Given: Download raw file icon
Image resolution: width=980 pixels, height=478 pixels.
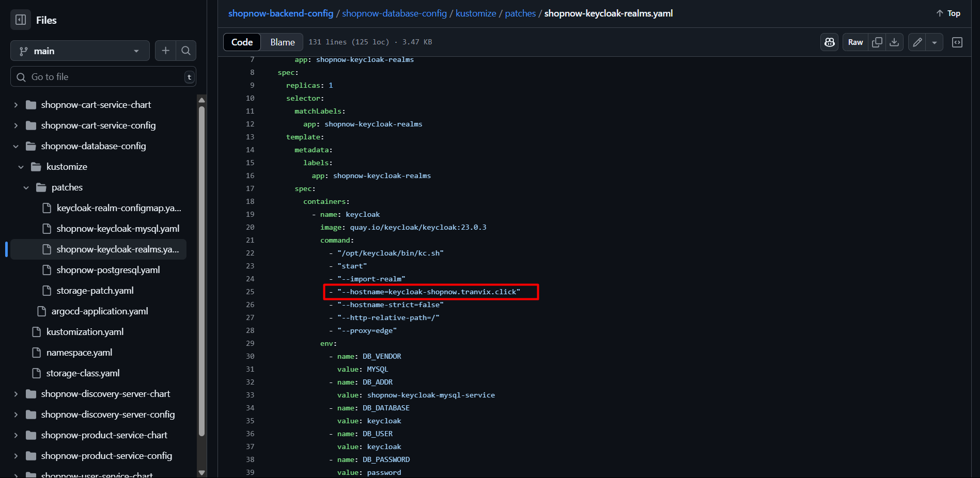Looking at the screenshot, I should point(894,42).
